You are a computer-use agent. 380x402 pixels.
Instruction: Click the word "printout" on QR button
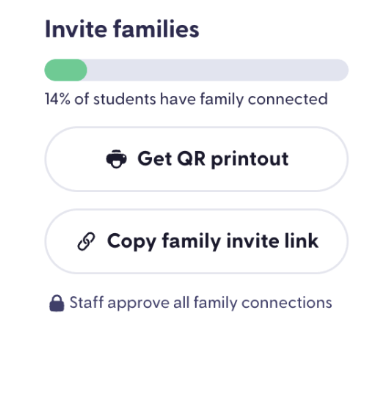coord(250,159)
